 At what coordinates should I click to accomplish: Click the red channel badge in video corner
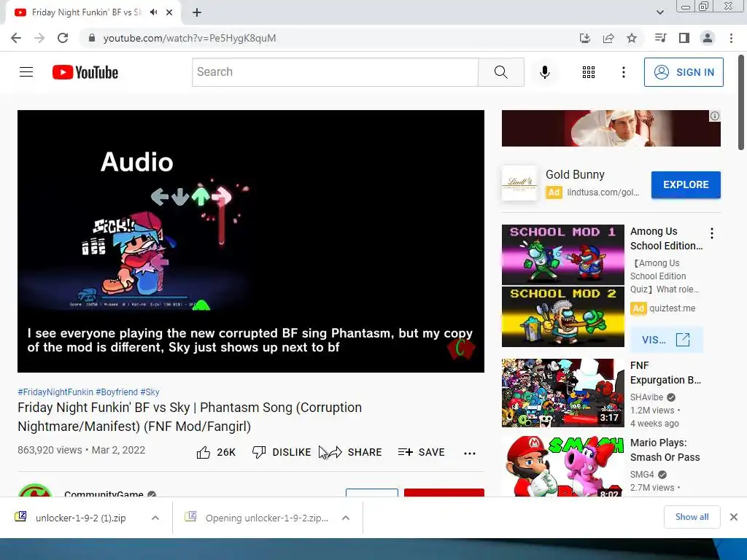click(461, 349)
